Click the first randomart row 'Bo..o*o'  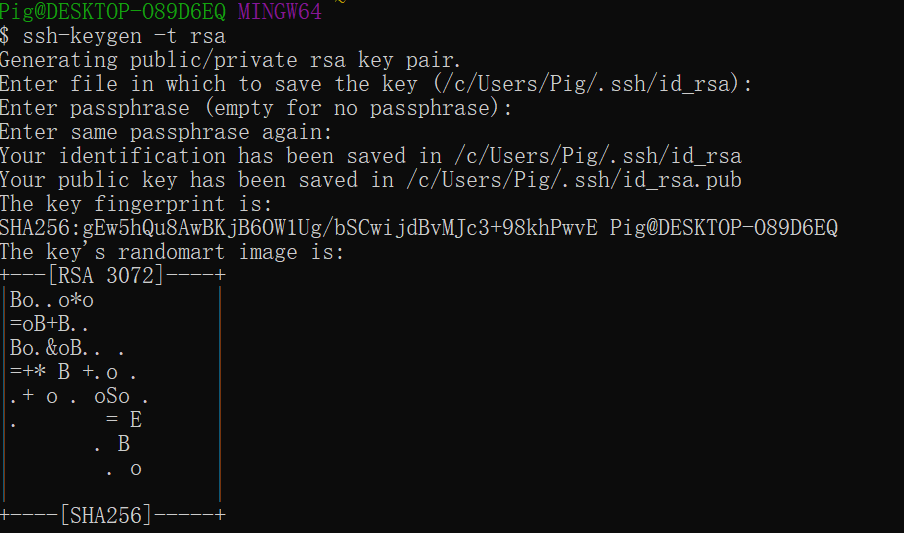(52, 300)
